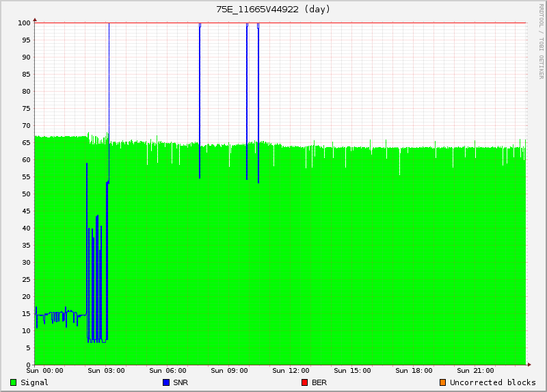
Task: Click the '95' value on the y-axis
Action: pyautogui.click(x=26, y=40)
